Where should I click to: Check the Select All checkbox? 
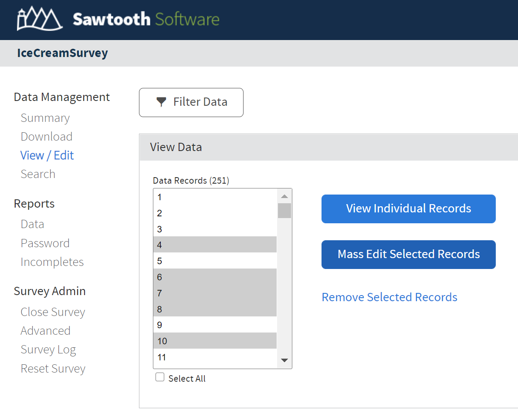tap(160, 378)
